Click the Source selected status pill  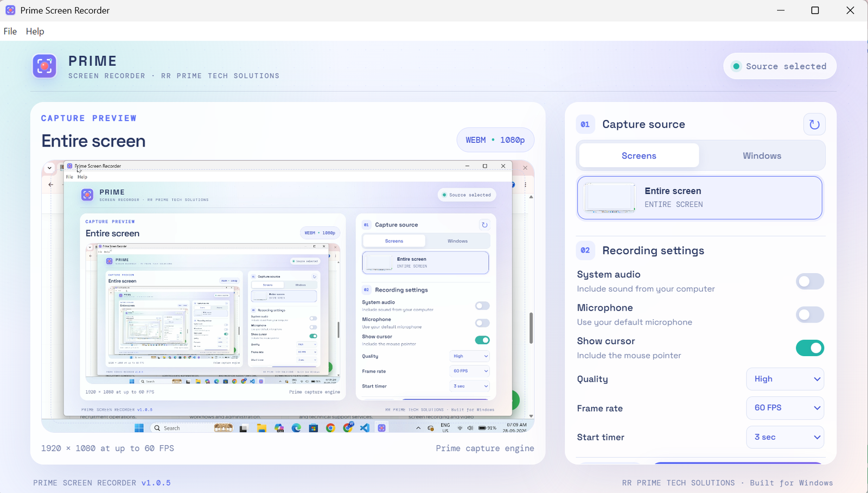(780, 66)
